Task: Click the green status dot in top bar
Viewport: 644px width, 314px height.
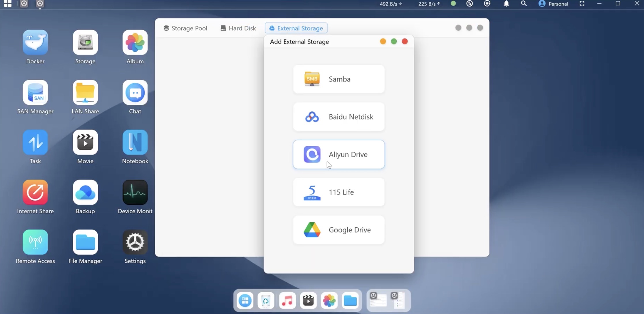Action: [x=453, y=3]
